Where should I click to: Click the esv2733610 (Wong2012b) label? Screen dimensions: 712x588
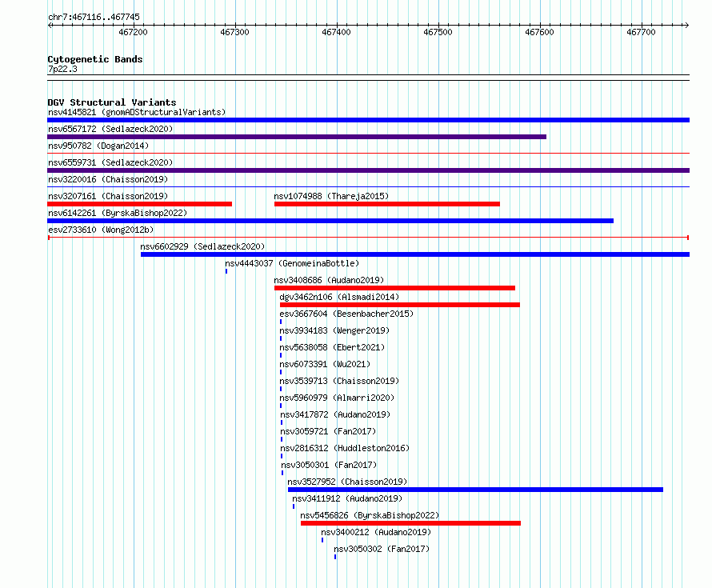point(101,230)
